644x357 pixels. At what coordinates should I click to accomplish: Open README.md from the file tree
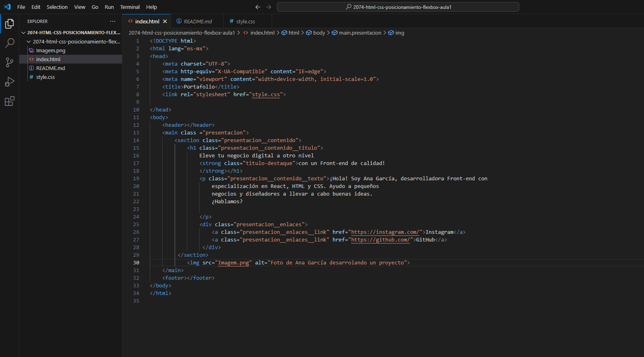point(71,68)
